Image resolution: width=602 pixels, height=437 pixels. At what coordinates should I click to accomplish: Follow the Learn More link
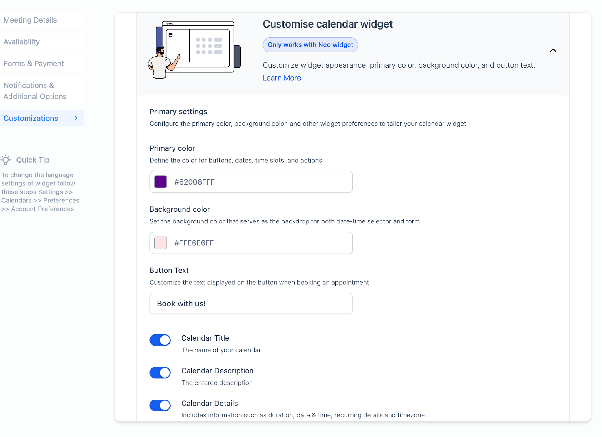[x=281, y=78]
